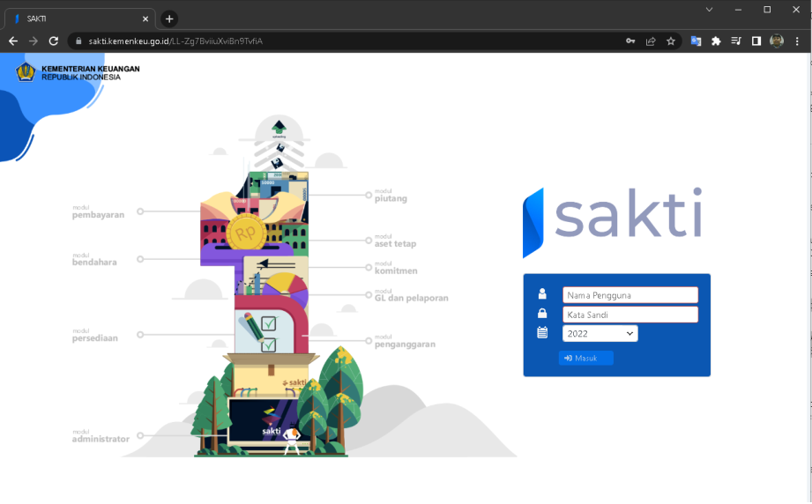Screen dimensions: 812x504
Task: Focus the Kata Sandi password field
Action: pos(629,315)
